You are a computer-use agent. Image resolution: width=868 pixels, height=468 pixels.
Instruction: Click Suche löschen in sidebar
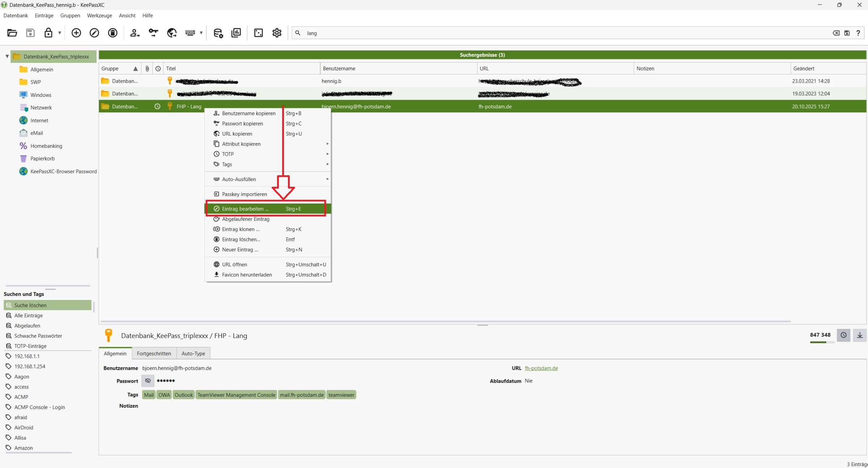click(30, 305)
